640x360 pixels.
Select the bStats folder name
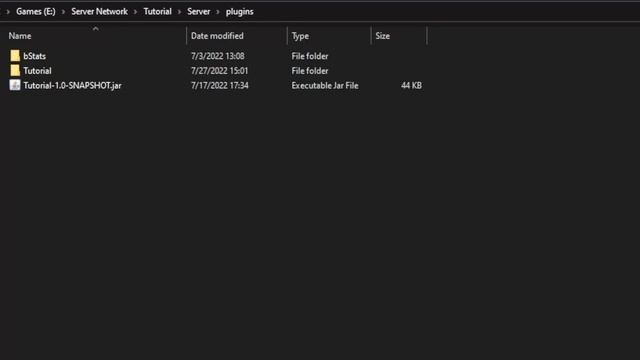(34, 56)
